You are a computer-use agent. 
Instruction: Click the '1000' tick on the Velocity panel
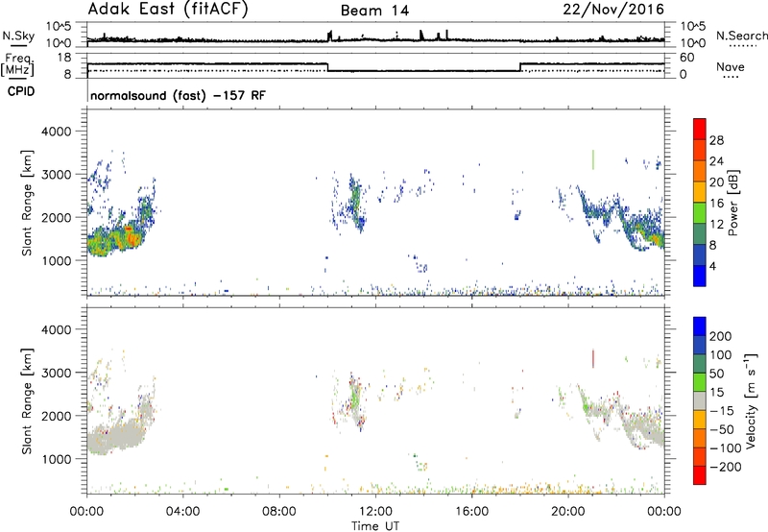tap(56, 459)
